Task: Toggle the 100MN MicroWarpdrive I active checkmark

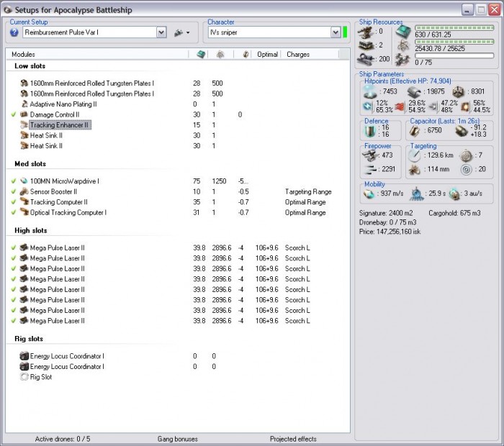Action: click(x=14, y=181)
